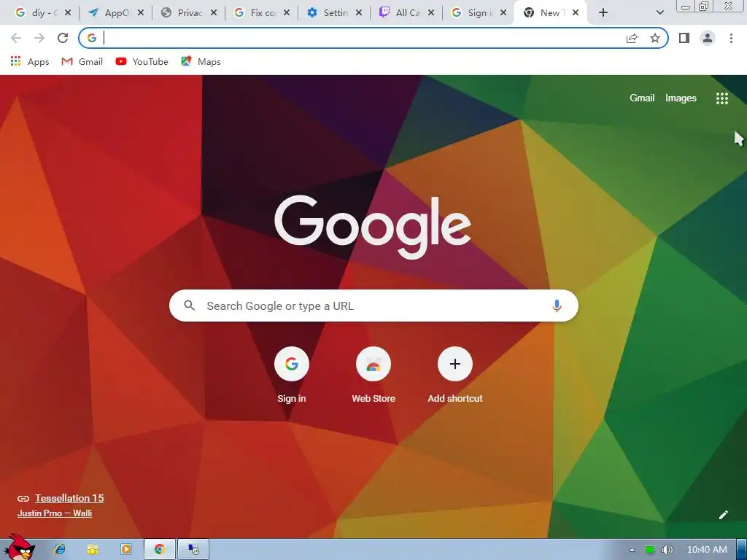Click the Google icon in address bar

click(x=91, y=38)
